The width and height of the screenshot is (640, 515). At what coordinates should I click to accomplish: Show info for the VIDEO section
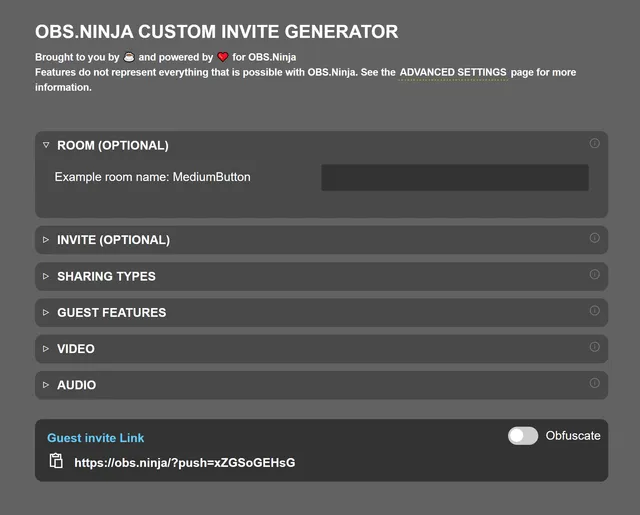coord(595,347)
